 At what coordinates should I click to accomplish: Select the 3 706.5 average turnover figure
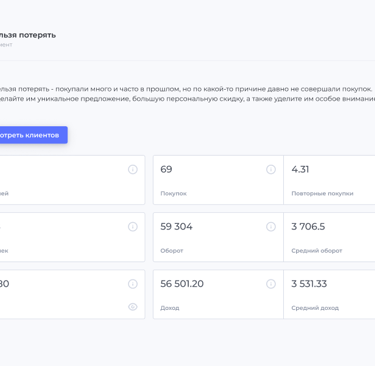308,227
